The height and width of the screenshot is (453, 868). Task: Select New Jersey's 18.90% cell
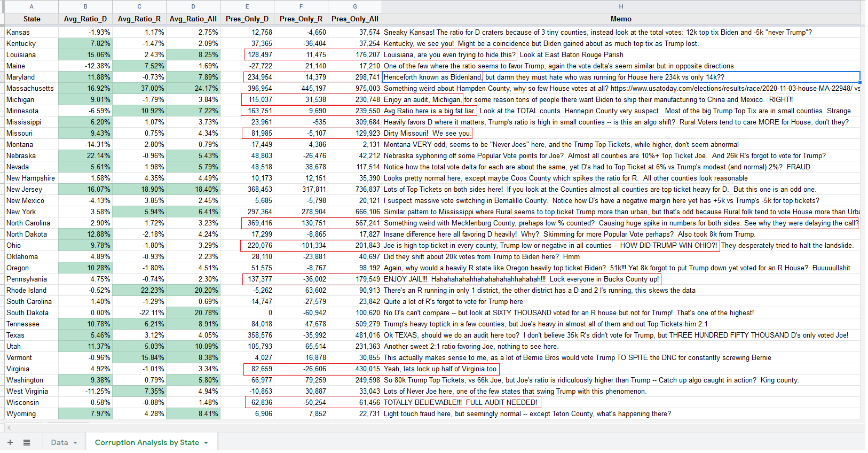pos(139,189)
